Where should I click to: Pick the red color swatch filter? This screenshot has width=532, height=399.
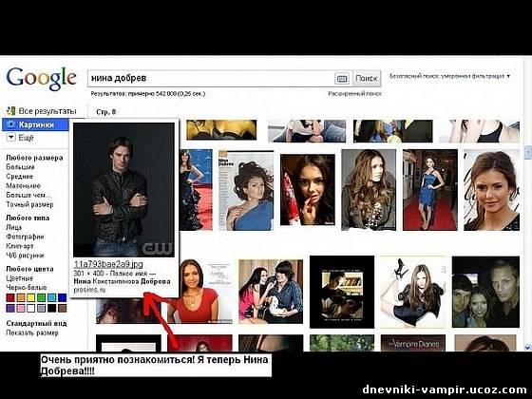(x=10, y=297)
